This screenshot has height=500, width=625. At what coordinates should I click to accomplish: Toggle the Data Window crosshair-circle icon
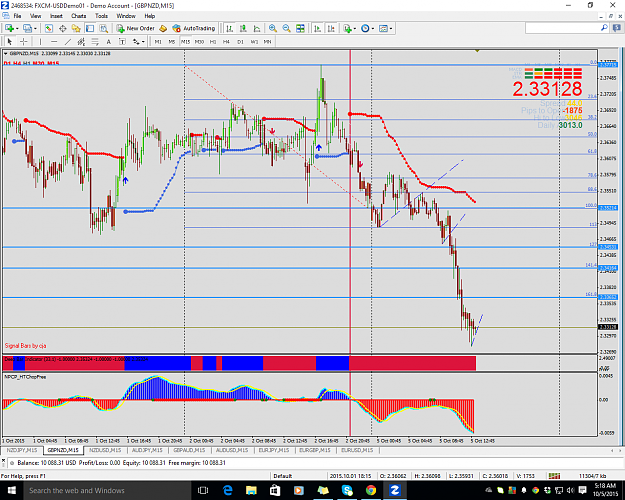63,28
